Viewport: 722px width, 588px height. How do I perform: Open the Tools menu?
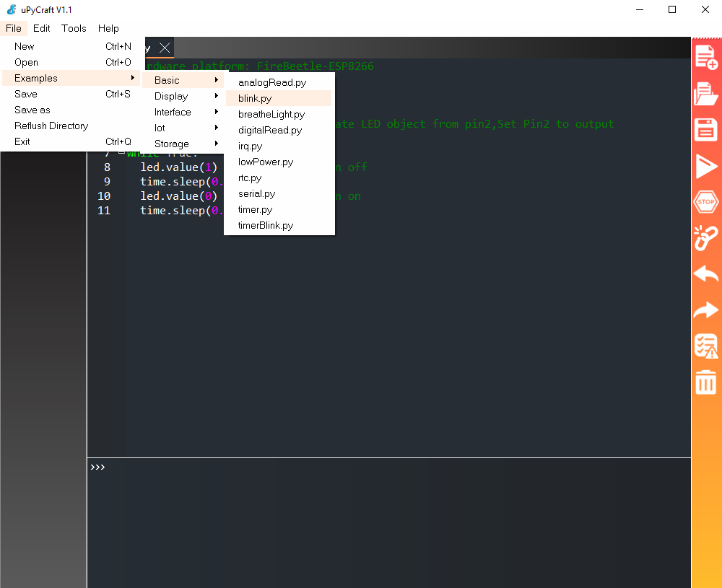[74, 28]
